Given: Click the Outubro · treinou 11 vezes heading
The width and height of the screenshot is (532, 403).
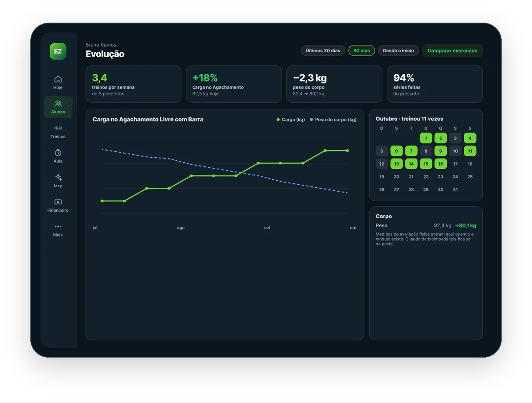Looking at the screenshot, I should (x=409, y=119).
